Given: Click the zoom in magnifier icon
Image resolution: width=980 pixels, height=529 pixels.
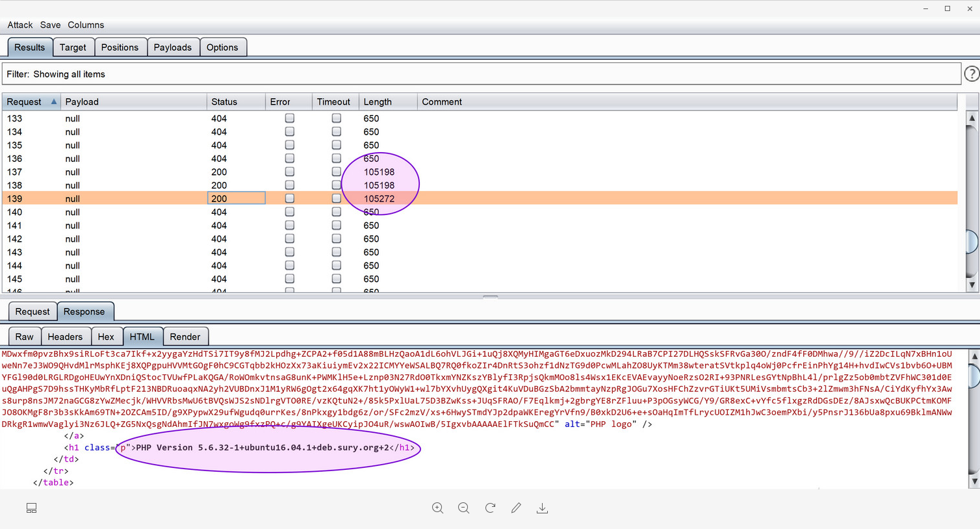Looking at the screenshot, I should click(437, 508).
